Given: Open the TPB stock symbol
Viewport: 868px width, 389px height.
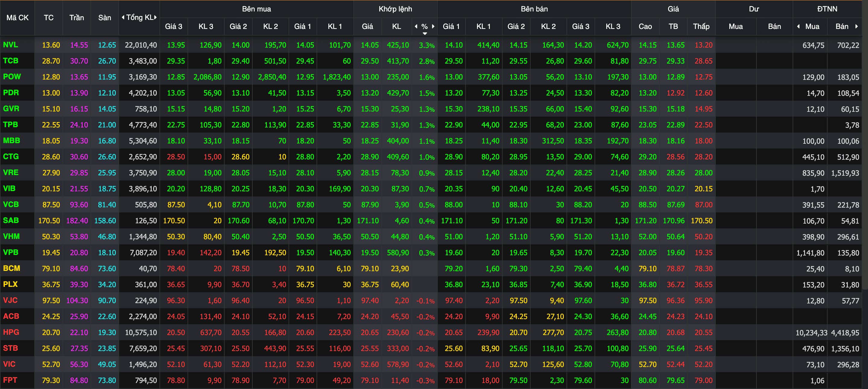Looking at the screenshot, I should pos(11,125).
